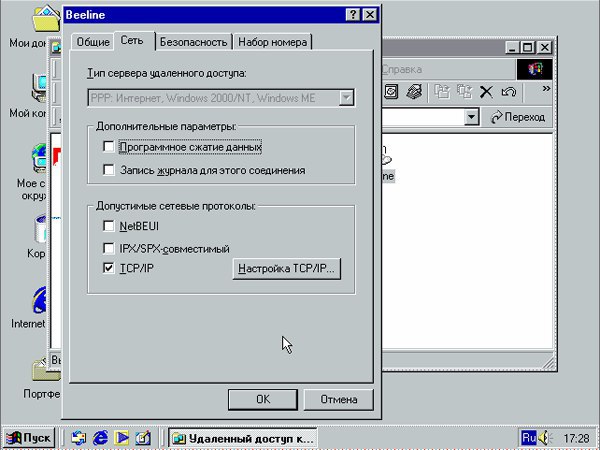Click the Ru language indicator in the tray

528,437
